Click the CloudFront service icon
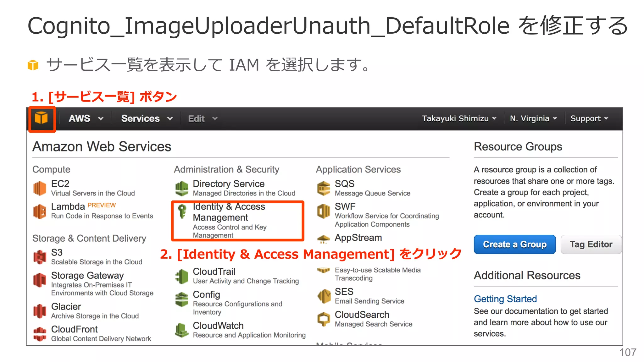 click(x=40, y=334)
